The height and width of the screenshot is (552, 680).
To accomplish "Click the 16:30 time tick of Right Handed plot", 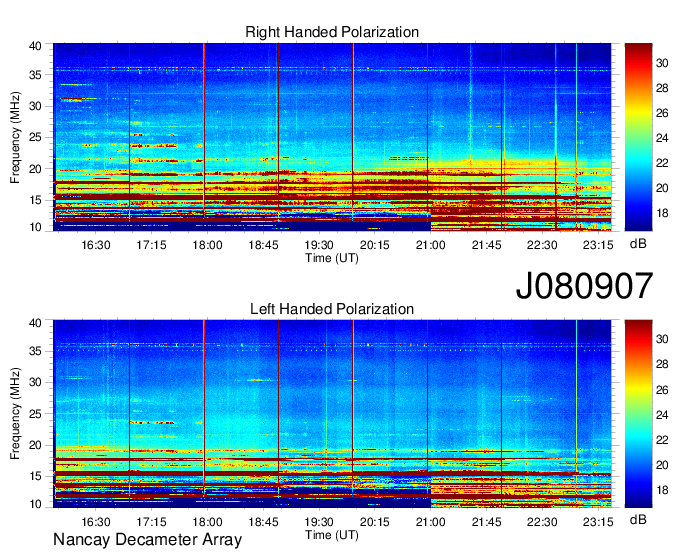I will (x=96, y=245).
